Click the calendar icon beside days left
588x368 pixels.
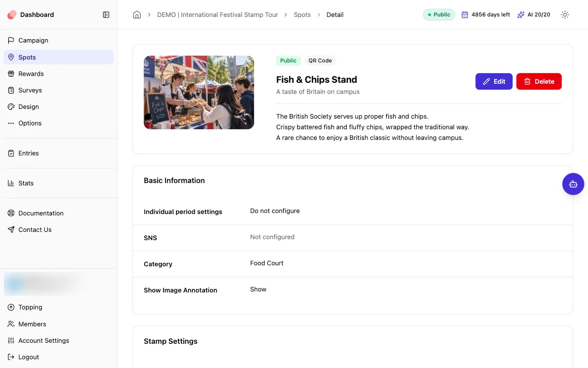click(465, 15)
